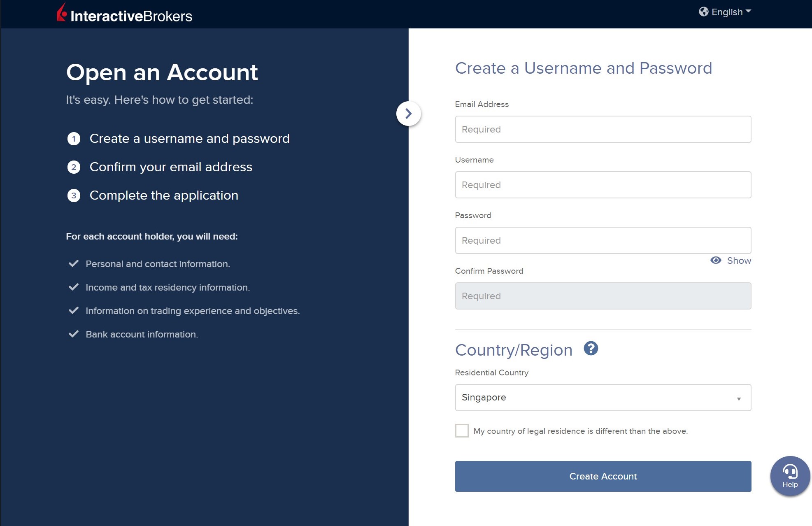The height and width of the screenshot is (526, 812).
Task: Open the Residential Country dropdown
Action: [x=603, y=398]
